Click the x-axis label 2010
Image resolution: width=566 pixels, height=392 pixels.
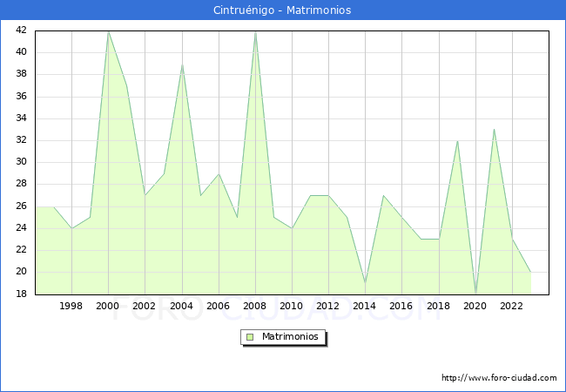[x=292, y=306]
